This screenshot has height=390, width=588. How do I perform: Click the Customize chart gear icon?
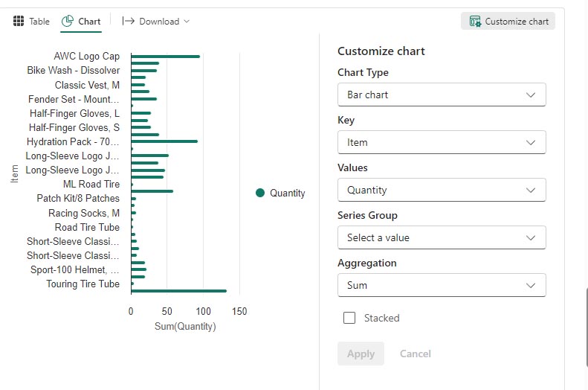tap(475, 22)
